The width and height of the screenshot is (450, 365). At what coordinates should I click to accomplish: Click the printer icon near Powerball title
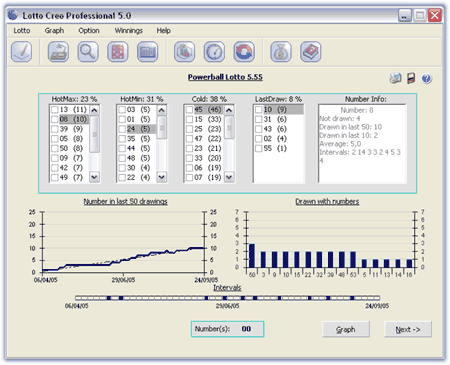[x=395, y=78]
